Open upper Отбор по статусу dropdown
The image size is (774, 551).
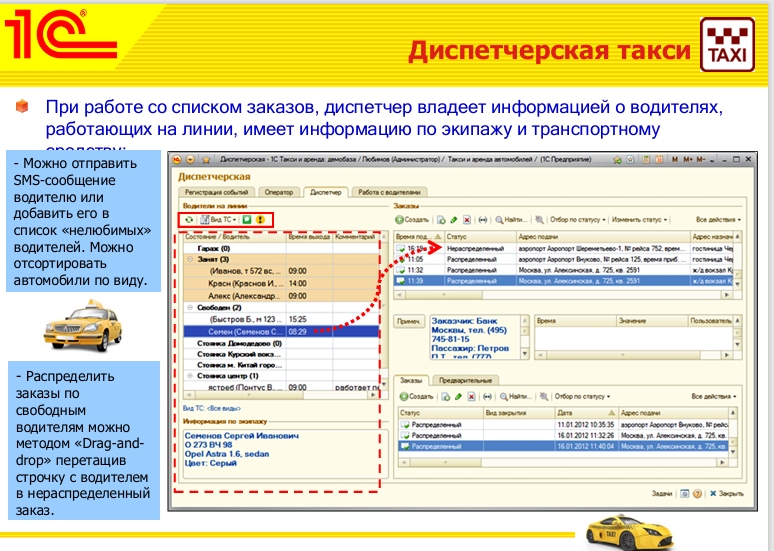pos(578,218)
